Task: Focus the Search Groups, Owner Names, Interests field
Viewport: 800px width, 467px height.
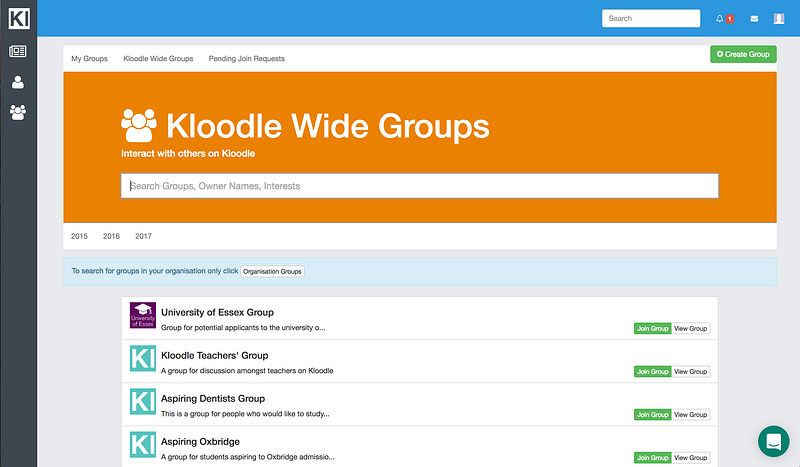Action: 419,186
